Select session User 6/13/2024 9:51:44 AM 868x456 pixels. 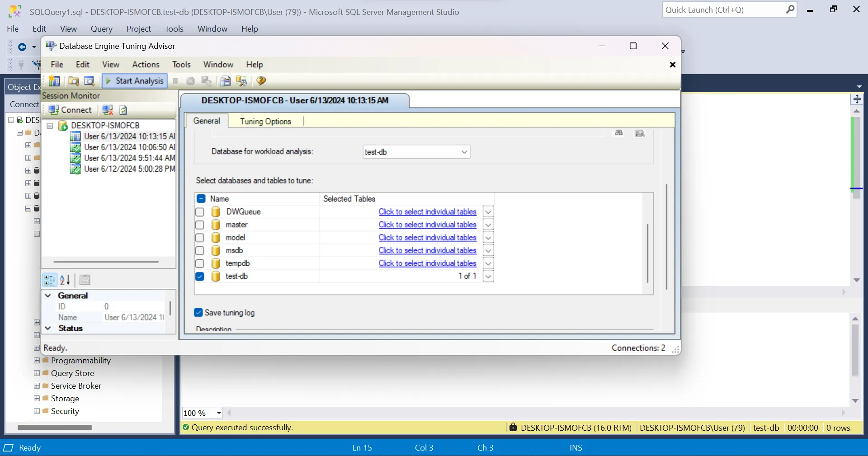[x=129, y=158]
